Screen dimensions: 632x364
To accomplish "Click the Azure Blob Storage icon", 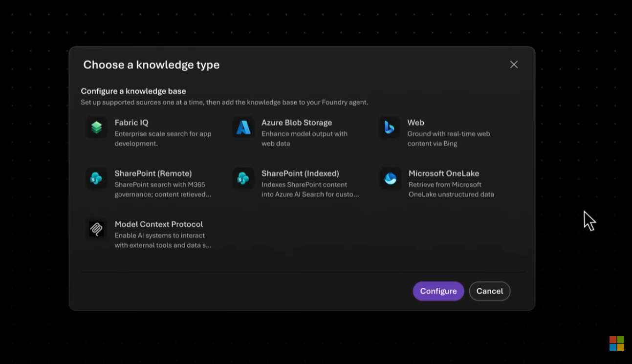I will [243, 128].
